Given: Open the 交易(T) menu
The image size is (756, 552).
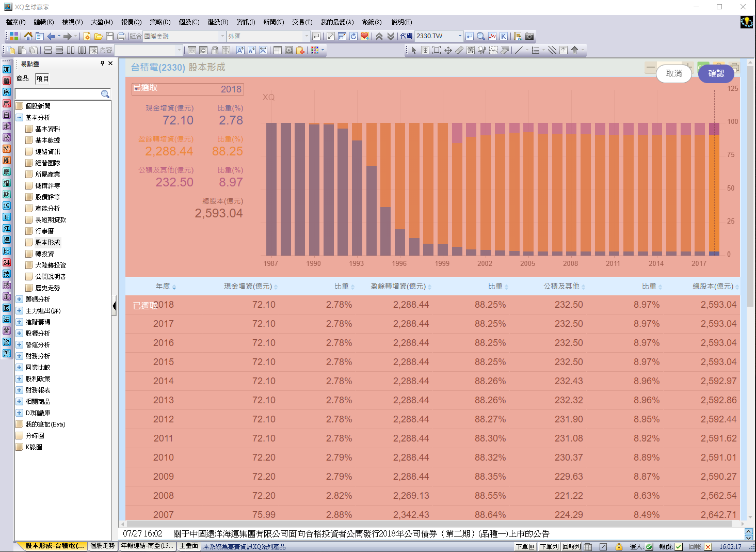Looking at the screenshot, I should 302,22.
